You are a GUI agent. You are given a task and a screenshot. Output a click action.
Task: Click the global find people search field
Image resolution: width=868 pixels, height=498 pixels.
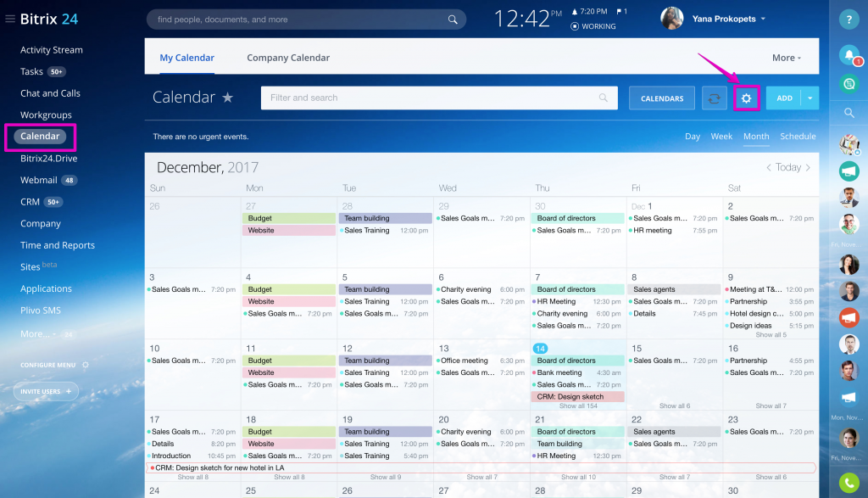306,20
